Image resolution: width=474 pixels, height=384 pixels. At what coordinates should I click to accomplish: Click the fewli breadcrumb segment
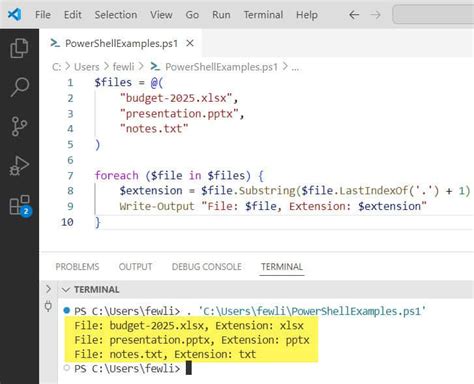coord(123,67)
